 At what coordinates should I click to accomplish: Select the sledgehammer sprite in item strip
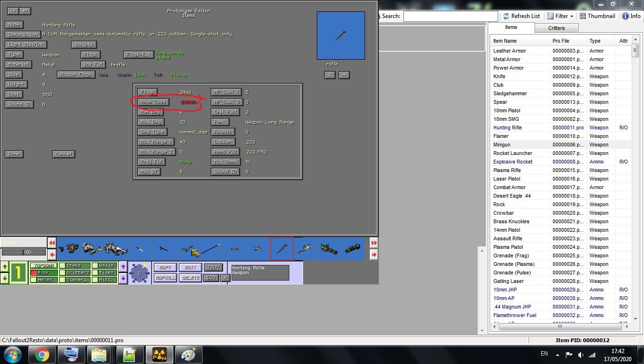pos(188,249)
